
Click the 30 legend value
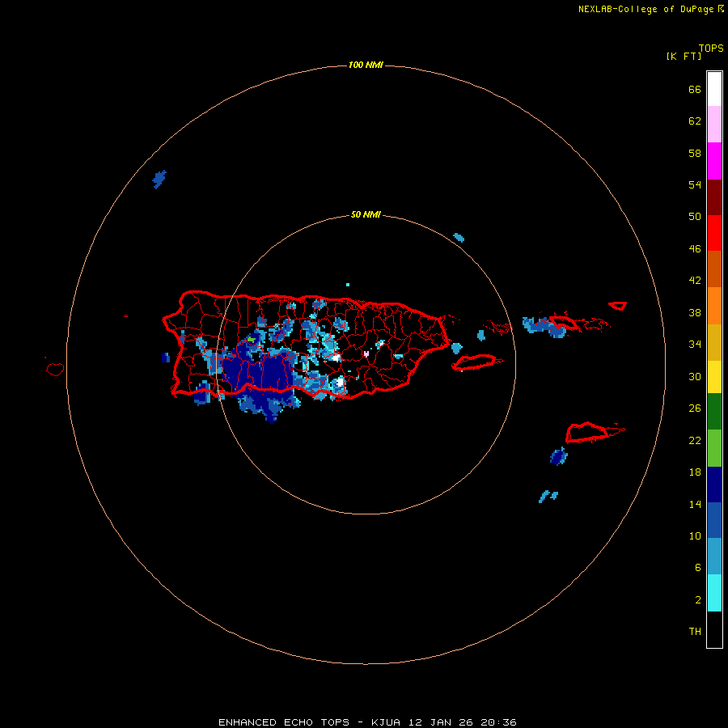click(x=695, y=376)
